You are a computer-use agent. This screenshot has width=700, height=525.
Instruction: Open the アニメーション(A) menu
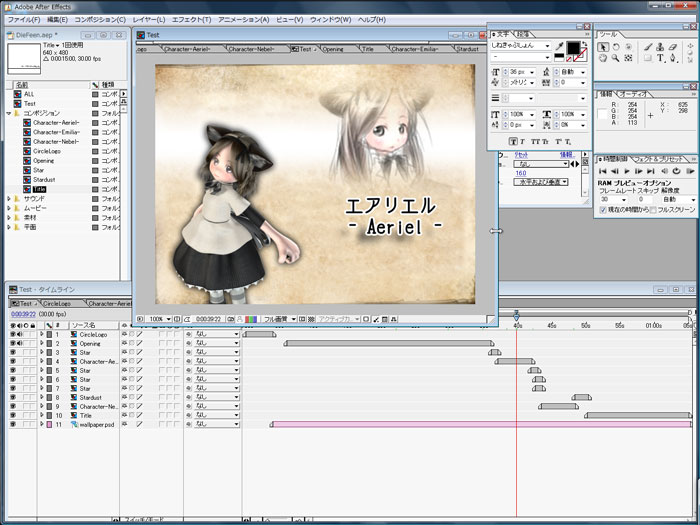244,20
